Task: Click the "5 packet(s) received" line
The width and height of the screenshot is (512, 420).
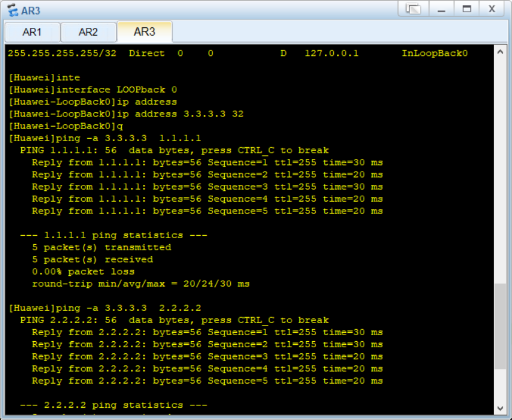Action: coord(93,259)
